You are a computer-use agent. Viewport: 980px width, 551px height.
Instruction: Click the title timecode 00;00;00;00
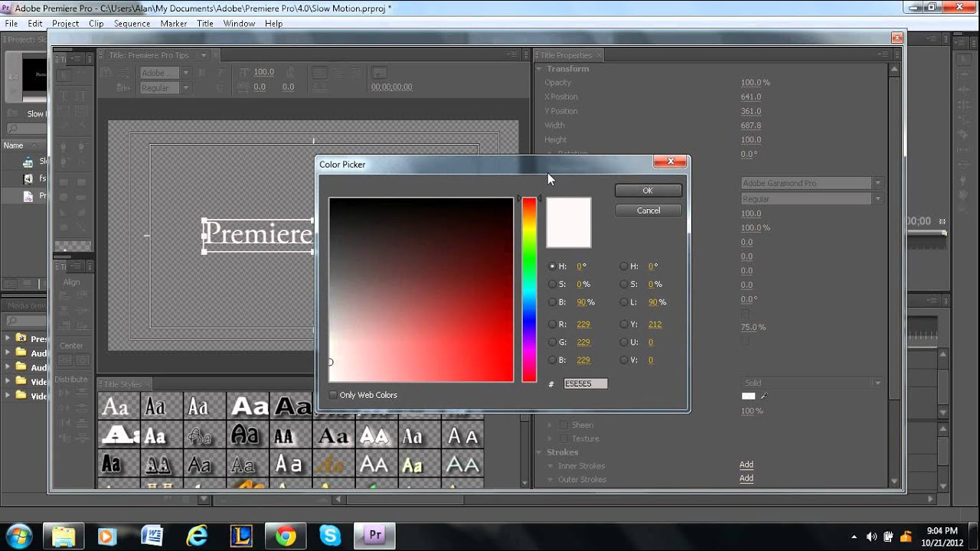coord(391,87)
